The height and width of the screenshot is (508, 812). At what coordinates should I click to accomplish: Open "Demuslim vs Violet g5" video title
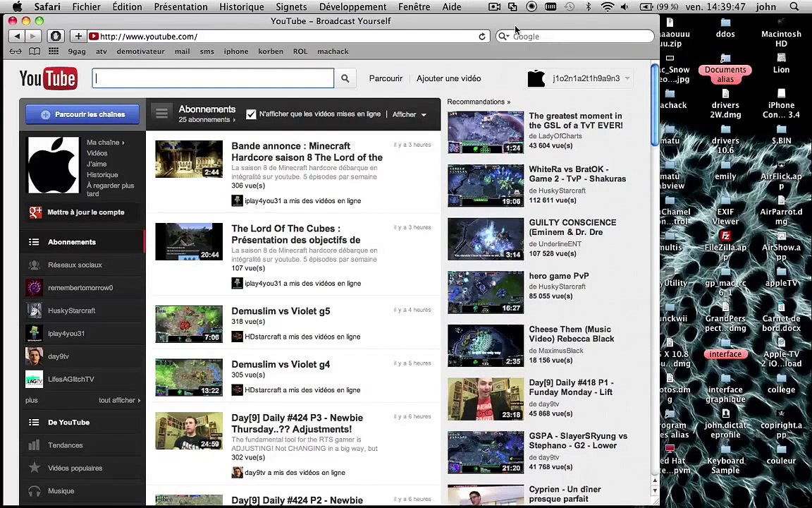tap(281, 311)
